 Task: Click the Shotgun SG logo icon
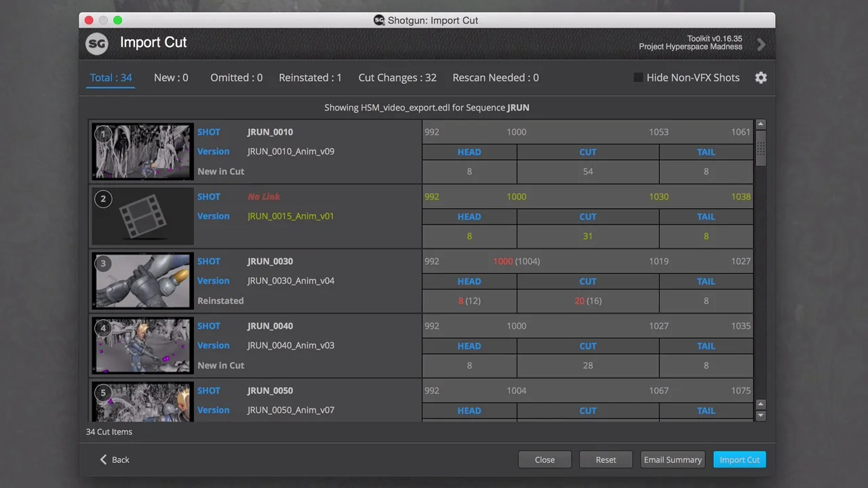(97, 44)
